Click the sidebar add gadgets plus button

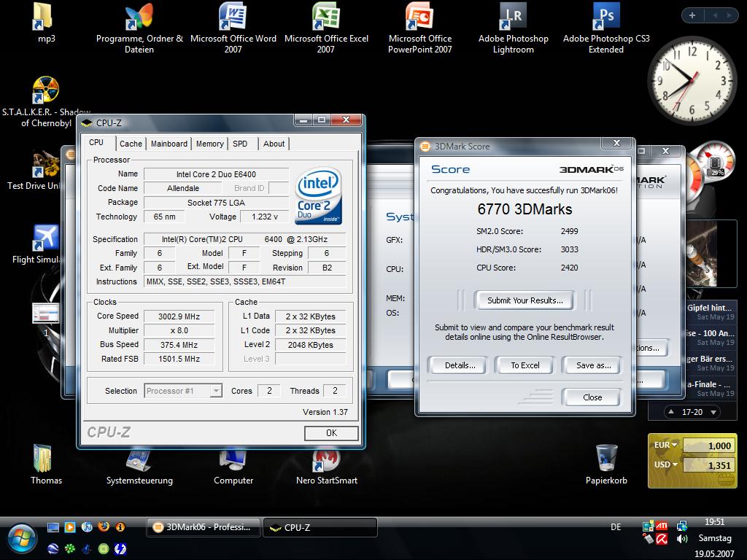coord(692,15)
